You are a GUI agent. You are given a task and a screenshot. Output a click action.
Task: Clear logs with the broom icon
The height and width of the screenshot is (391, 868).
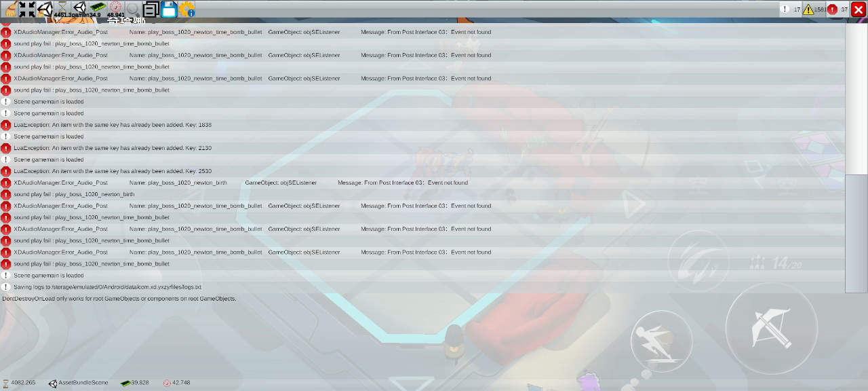9,9
